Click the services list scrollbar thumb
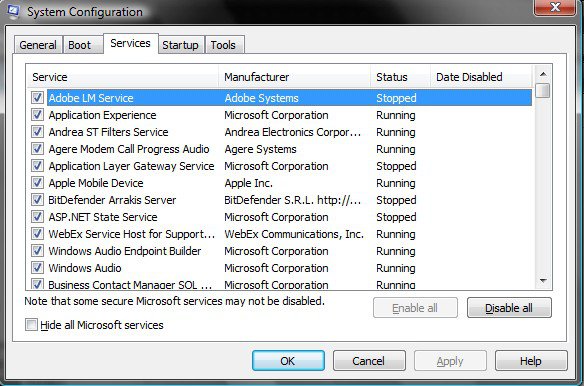The height and width of the screenshot is (386, 584). (543, 91)
